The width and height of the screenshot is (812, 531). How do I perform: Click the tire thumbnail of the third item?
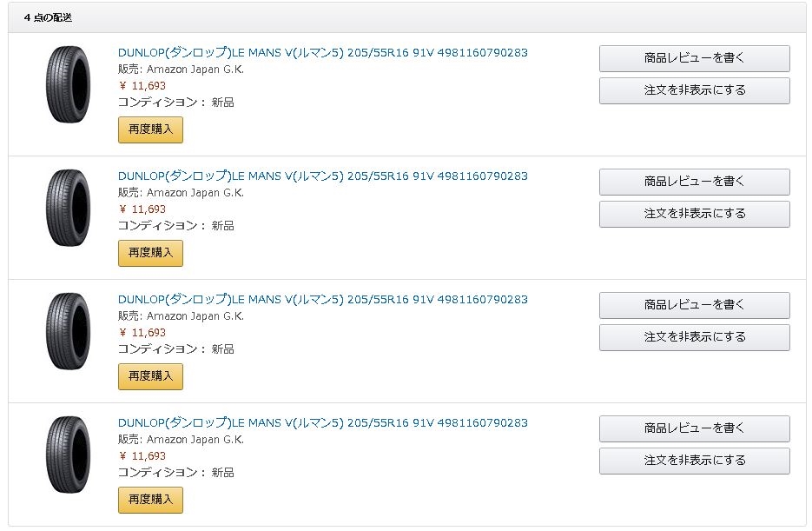point(69,331)
